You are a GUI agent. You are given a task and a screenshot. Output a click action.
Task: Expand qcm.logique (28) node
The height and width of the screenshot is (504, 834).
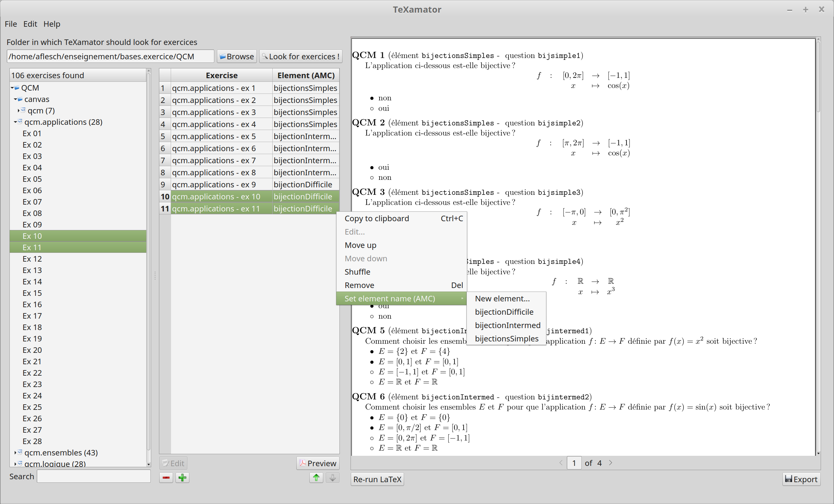16,464
